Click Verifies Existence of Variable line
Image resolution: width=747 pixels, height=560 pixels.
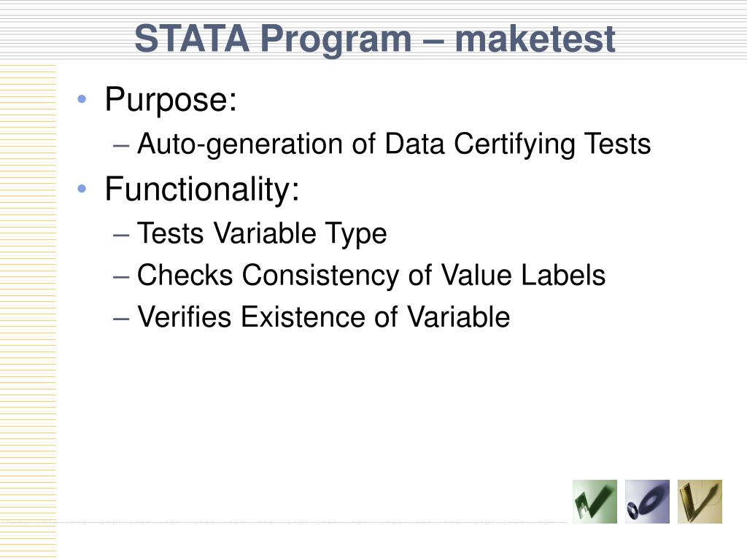coord(323,316)
